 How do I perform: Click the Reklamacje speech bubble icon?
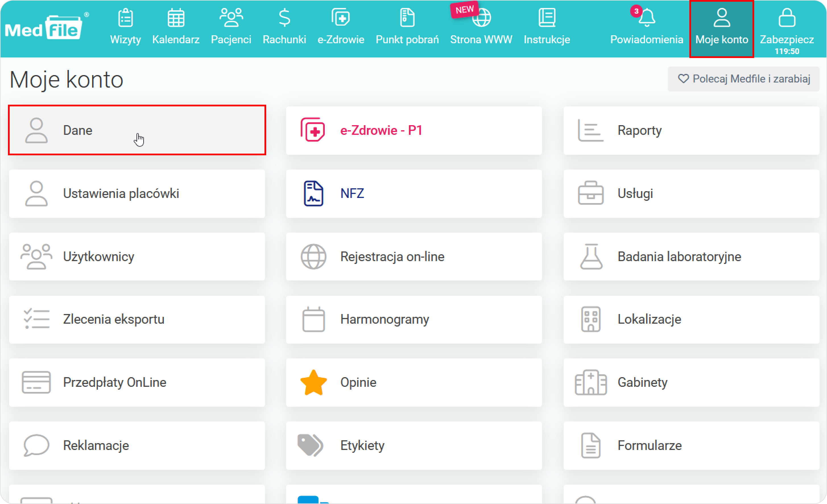[x=36, y=445]
